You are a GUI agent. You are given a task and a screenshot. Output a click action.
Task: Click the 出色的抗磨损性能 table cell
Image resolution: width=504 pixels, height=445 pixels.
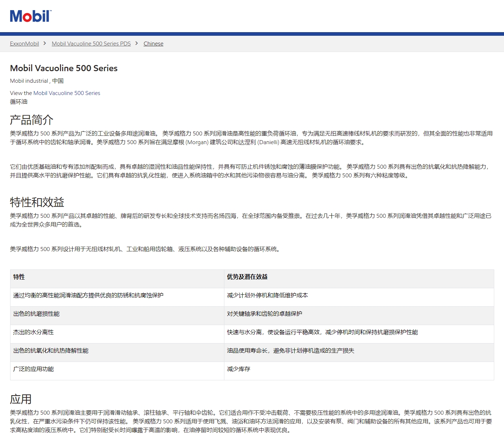[x=117, y=316]
